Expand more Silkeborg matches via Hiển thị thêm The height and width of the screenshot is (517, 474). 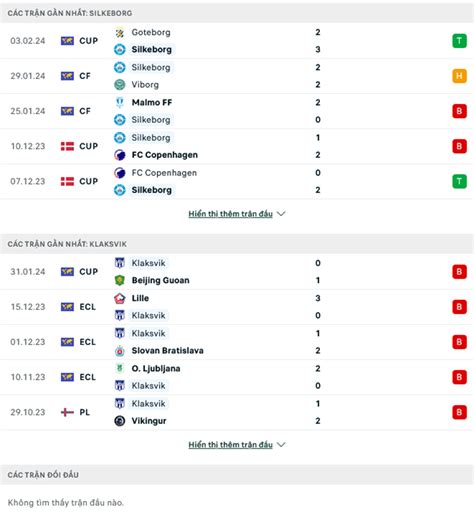click(x=230, y=214)
